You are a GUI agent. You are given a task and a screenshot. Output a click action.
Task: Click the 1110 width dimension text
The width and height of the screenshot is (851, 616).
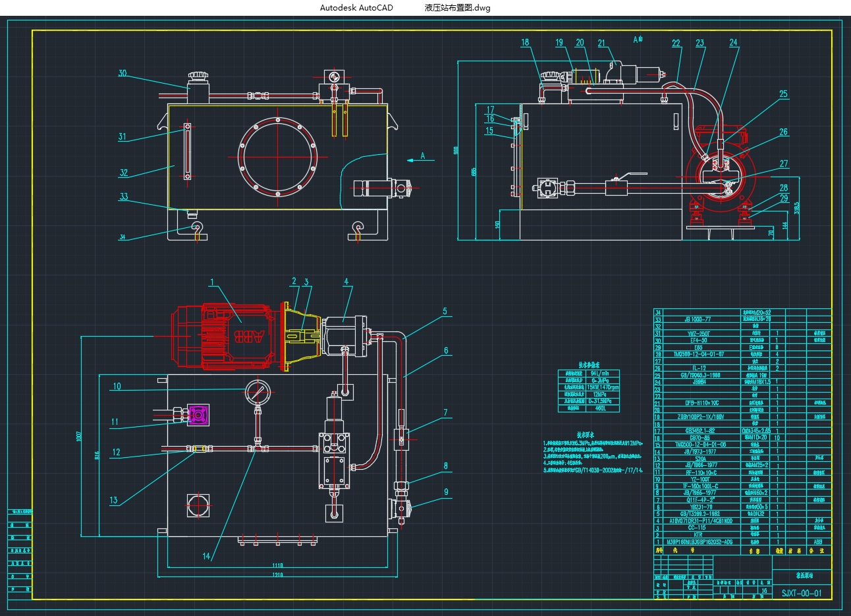277,565
